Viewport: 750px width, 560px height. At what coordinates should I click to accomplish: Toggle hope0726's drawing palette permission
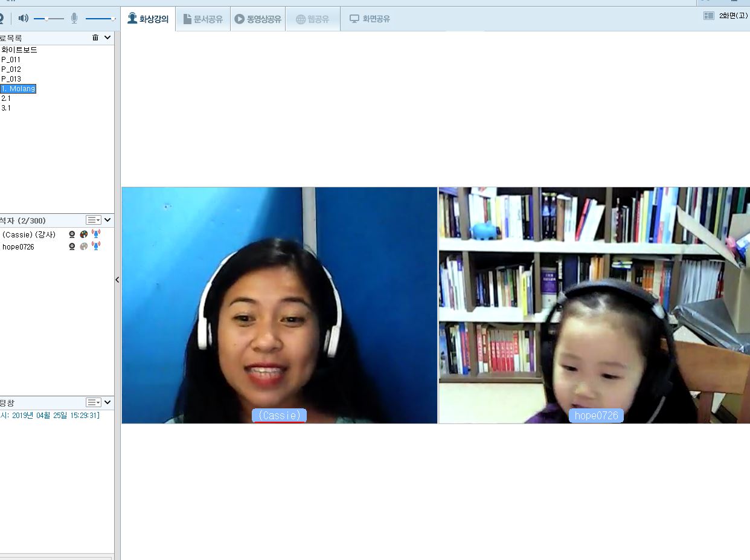pyautogui.click(x=84, y=246)
